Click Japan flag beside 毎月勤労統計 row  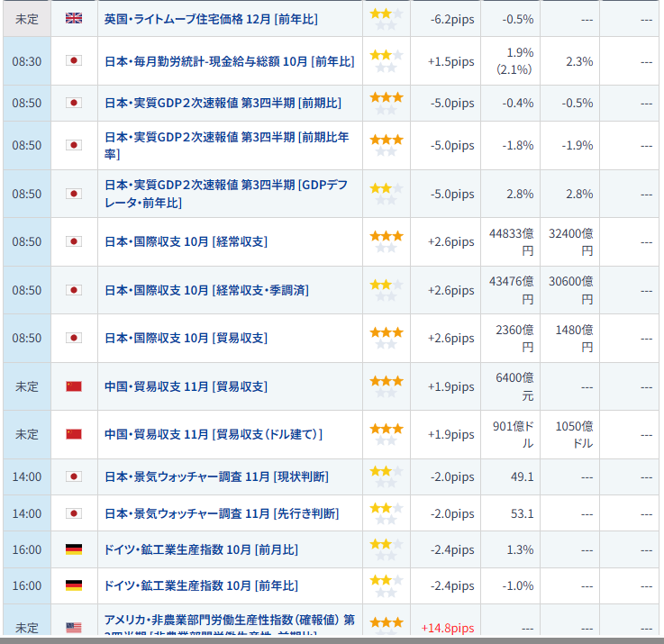[74, 61]
